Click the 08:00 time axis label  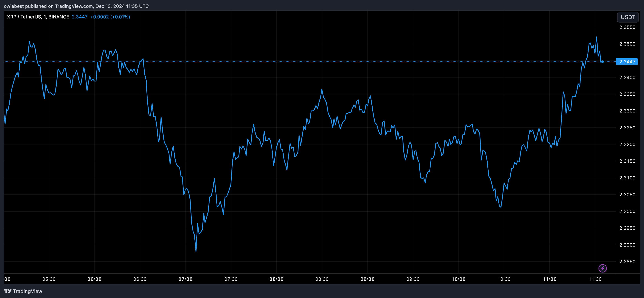276,279
